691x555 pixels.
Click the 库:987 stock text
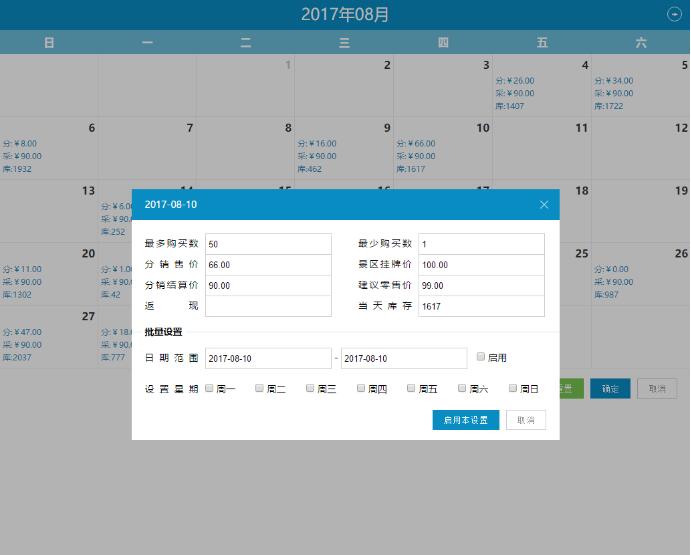(x=606, y=294)
